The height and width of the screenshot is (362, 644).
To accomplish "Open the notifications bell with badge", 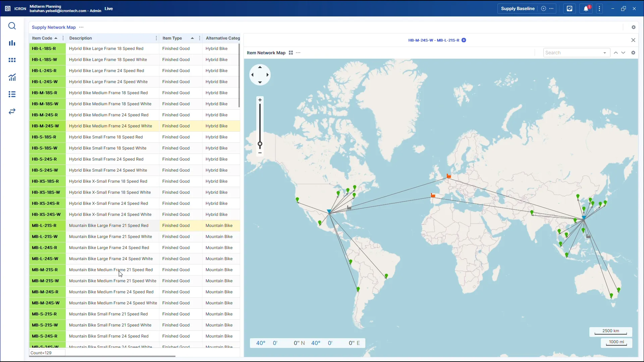I will coord(586,8).
